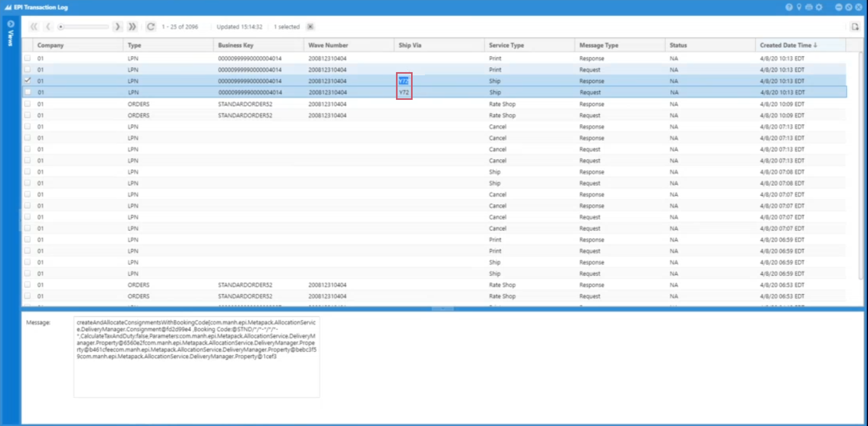Viewport: 868px width, 426px height.
Task: Print using the title bar printer icon
Action: click(809, 7)
